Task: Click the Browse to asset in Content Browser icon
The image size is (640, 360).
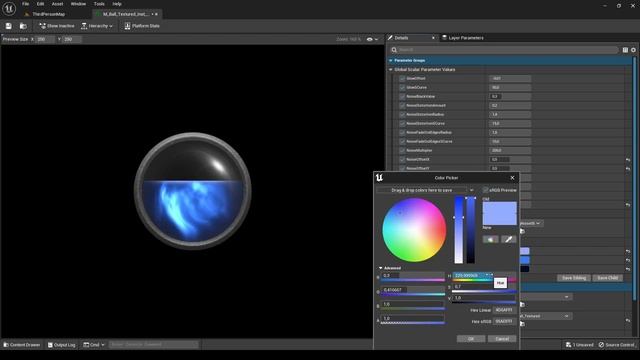Action: [x=23, y=26]
